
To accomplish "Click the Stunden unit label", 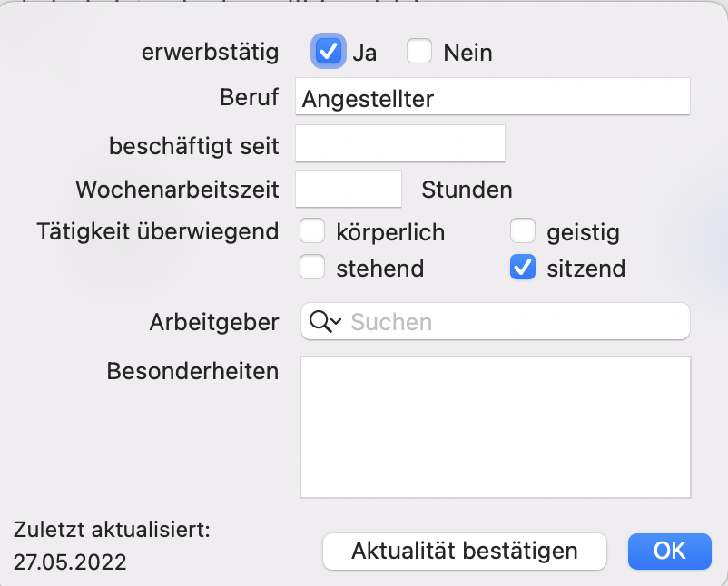I will [x=467, y=190].
